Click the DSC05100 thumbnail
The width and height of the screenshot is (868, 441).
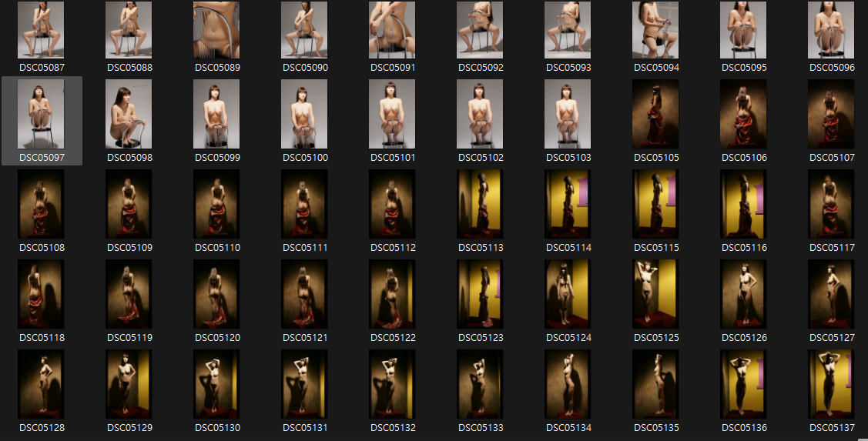point(305,114)
